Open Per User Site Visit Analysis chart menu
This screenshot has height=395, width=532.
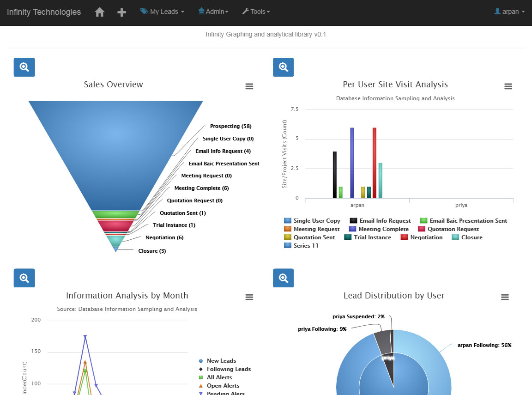[x=508, y=86]
